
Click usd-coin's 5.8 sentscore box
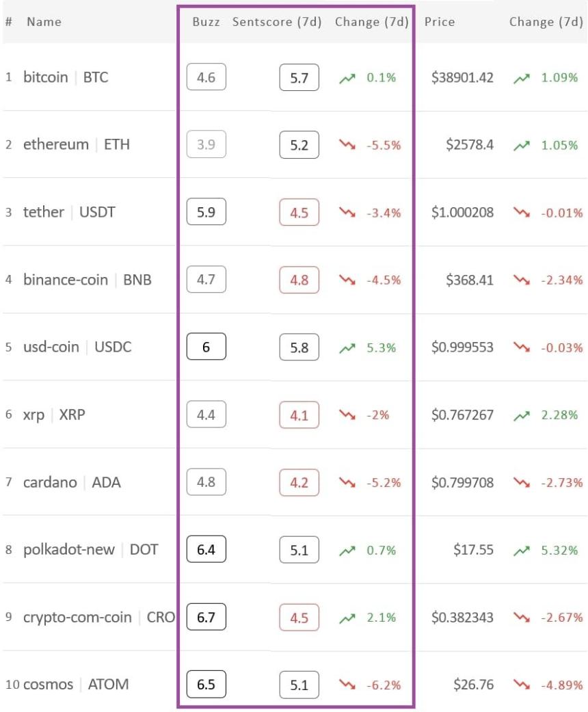click(299, 348)
